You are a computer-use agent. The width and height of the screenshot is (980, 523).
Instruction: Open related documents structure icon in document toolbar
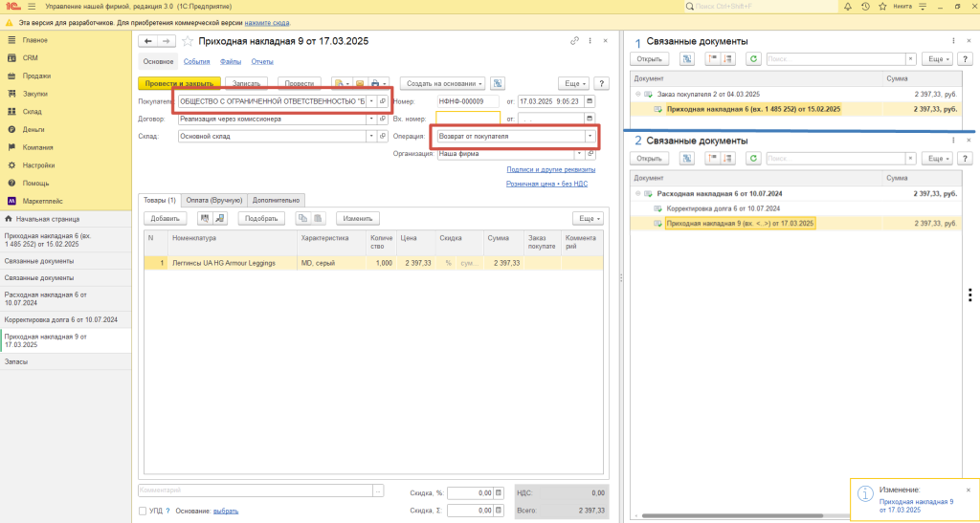pos(498,83)
